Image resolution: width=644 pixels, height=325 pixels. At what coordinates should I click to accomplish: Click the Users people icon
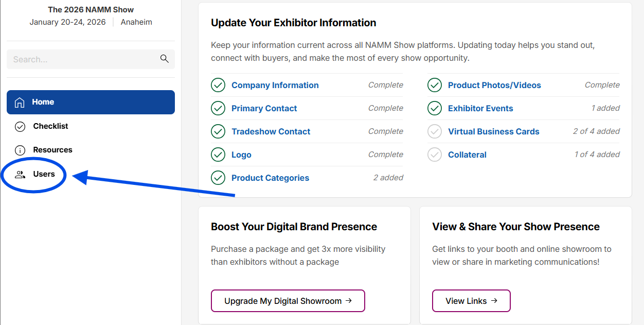pyautogui.click(x=20, y=174)
